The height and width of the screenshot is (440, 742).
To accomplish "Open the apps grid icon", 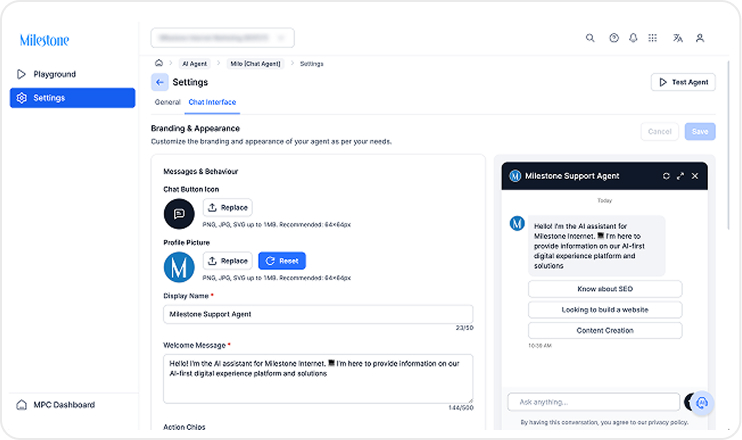I will 653,38.
